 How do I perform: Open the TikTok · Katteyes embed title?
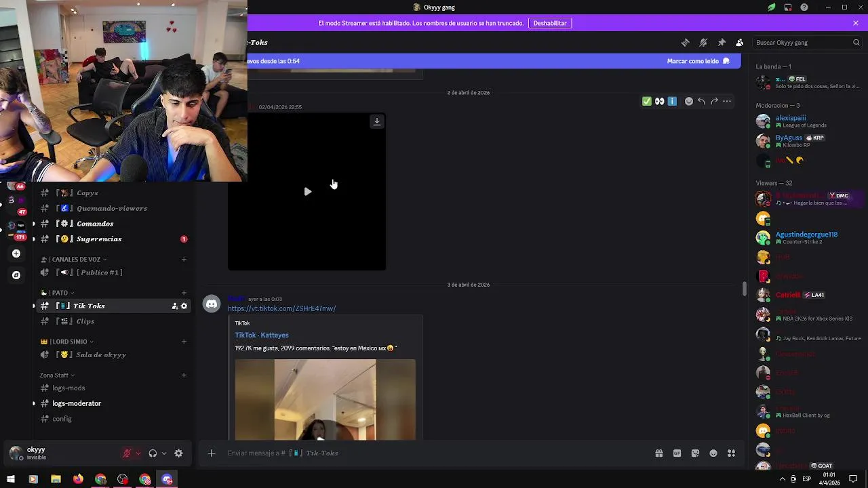(x=262, y=335)
